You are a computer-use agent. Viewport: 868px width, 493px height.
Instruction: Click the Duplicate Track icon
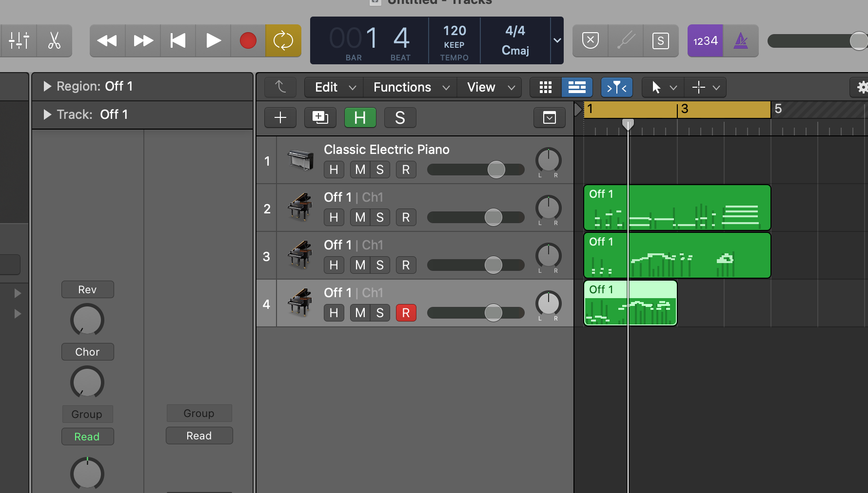(320, 117)
